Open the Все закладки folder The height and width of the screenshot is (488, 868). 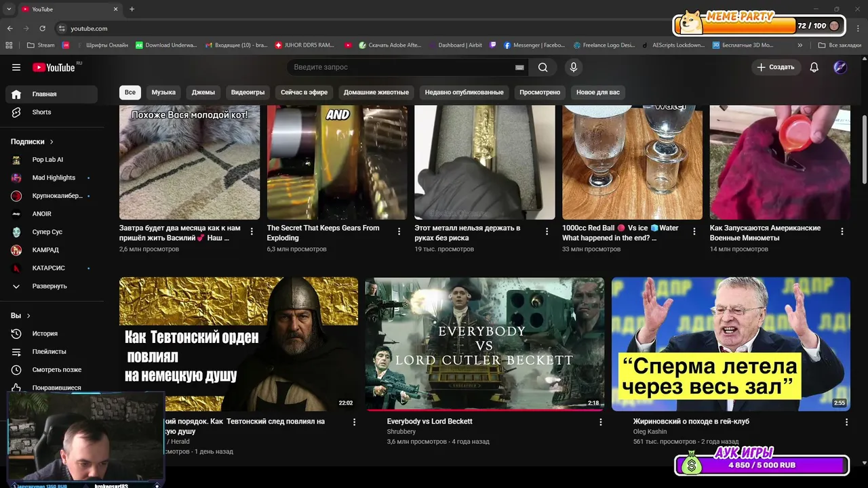[x=840, y=45]
